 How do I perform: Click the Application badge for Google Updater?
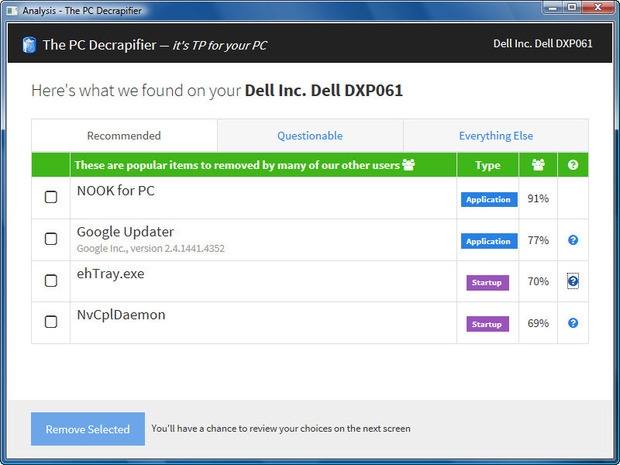489,241
